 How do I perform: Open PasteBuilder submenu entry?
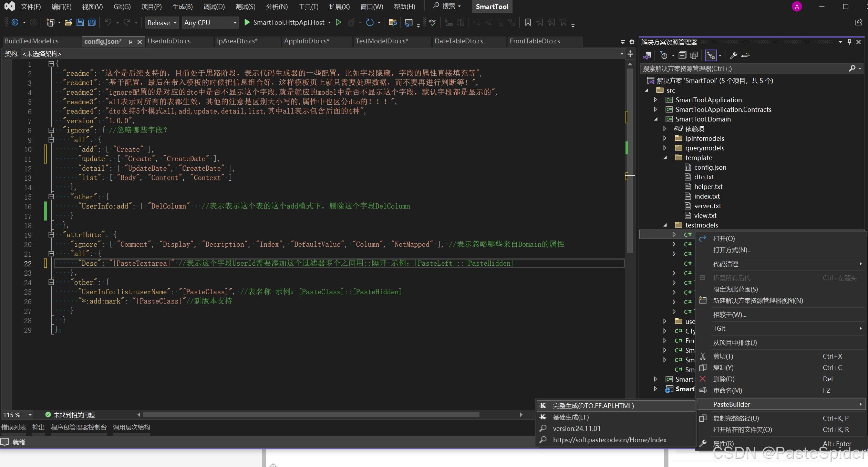[781, 404]
